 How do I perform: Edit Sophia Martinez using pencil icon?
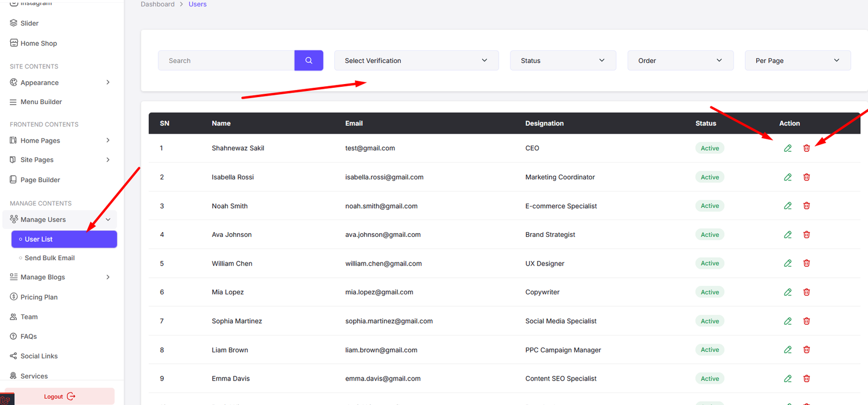click(788, 321)
